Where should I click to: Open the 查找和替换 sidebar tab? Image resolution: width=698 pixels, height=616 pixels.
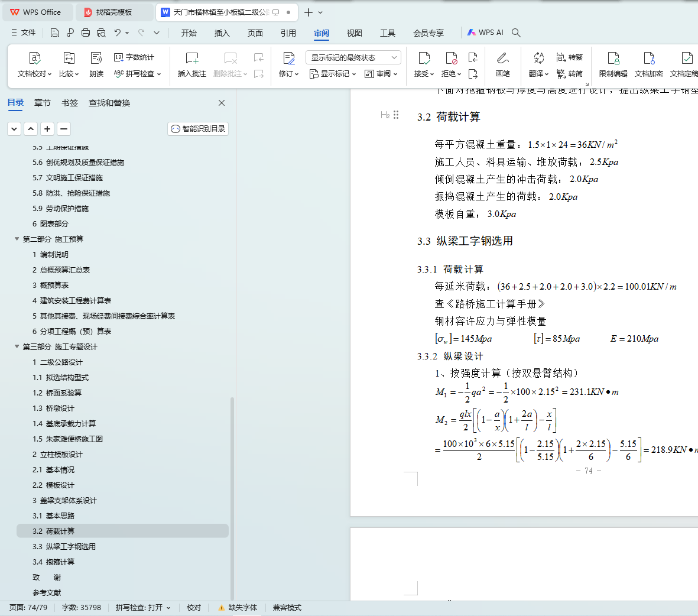[109, 103]
